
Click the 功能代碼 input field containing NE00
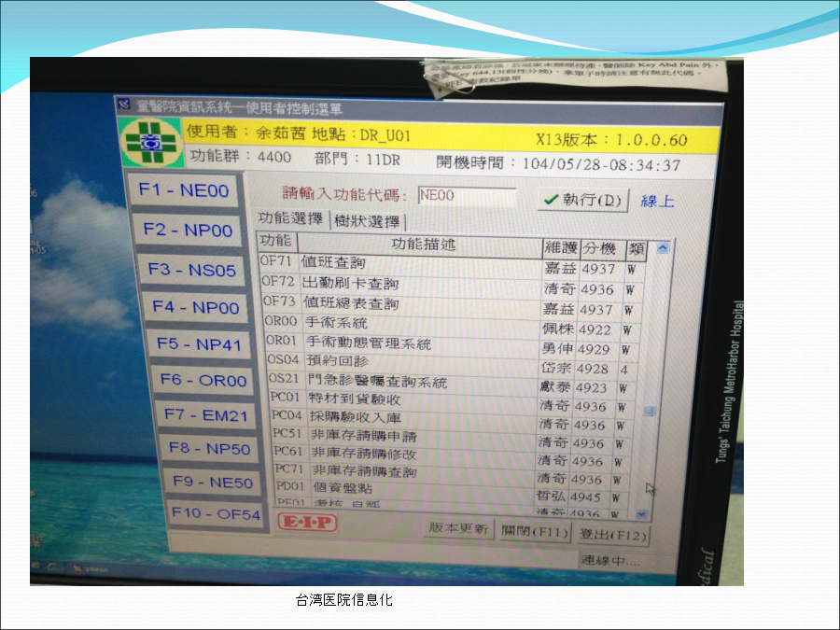click(x=466, y=196)
